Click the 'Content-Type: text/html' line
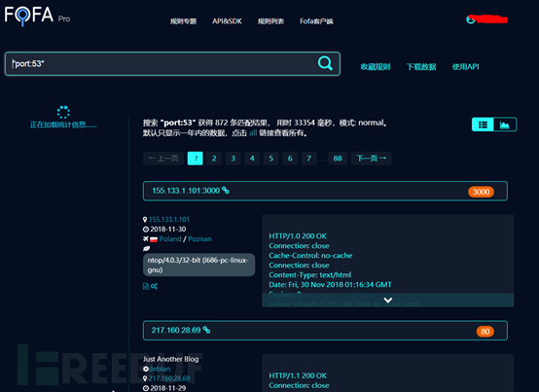539x392 pixels. pos(310,275)
